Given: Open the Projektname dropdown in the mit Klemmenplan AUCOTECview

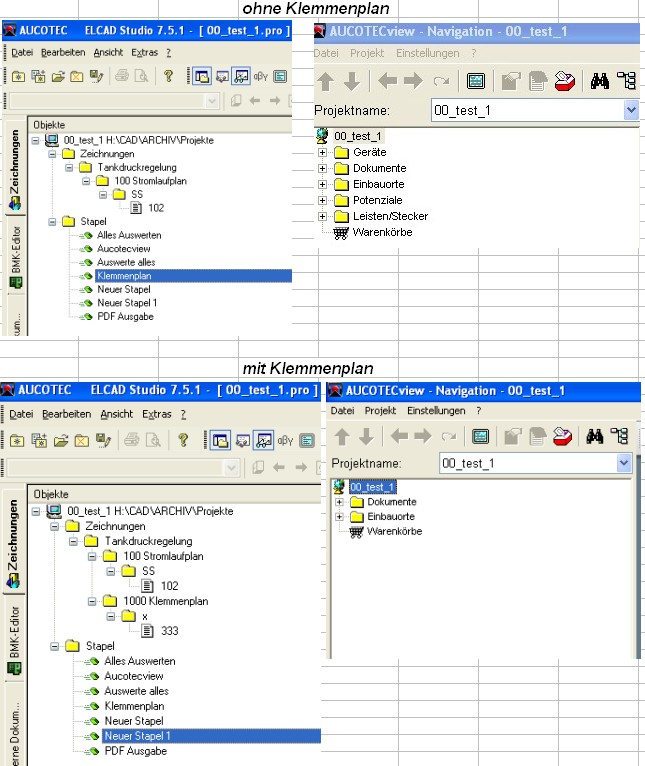Looking at the screenshot, I should 624,463.
